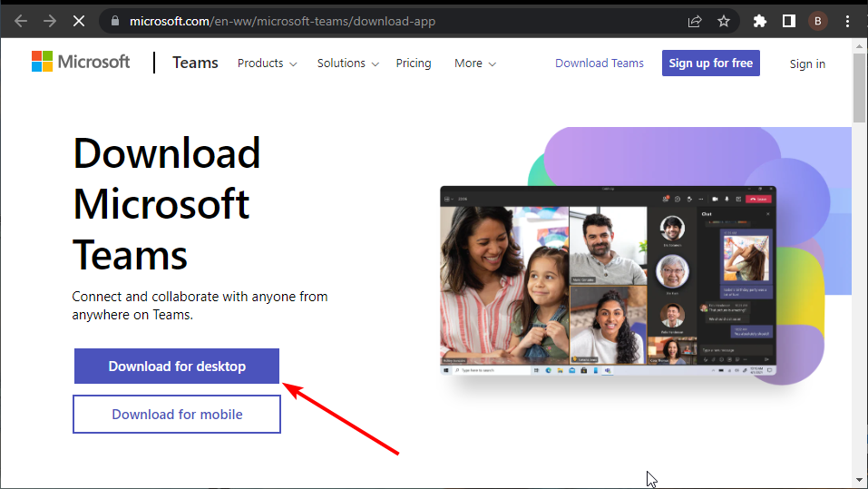The height and width of the screenshot is (489, 868).
Task: Open the Extensions puzzle icon
Action: tap(760, 21)
